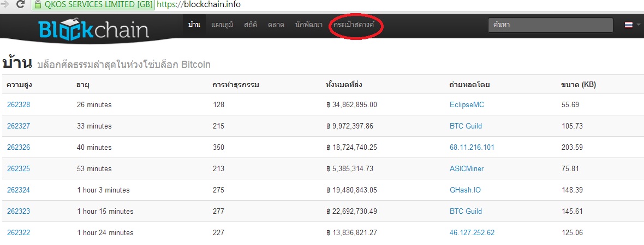Click the 1 hour 15 minutes cell
This screenshot has height=245, width=644.
[105, 212]
